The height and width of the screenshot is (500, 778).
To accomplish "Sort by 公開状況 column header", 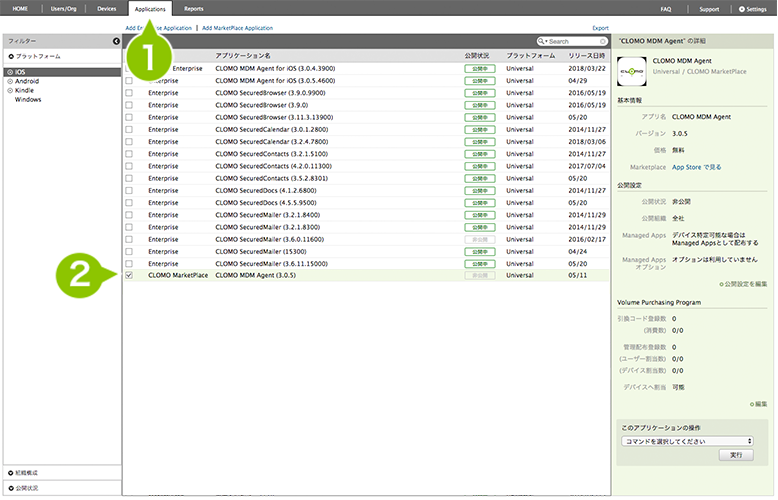I will pyautogui.click(x=477, y=56).
